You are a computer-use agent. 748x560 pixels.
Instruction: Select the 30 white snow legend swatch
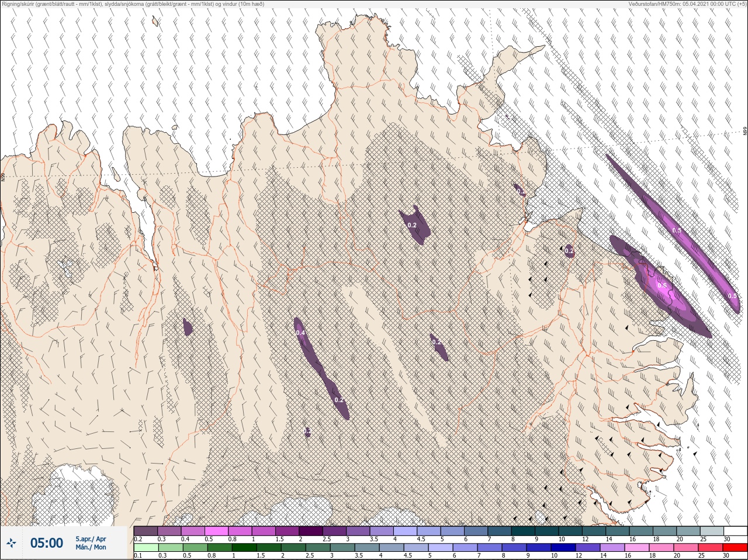point(736,531)
